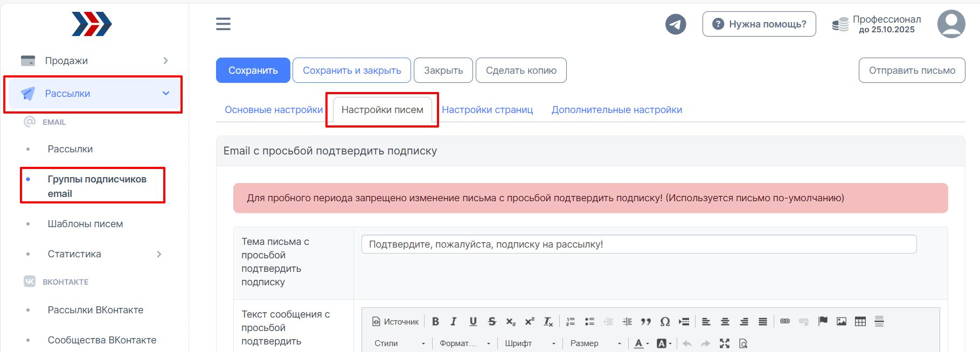Insert a horizontal line

pos(879,321)
